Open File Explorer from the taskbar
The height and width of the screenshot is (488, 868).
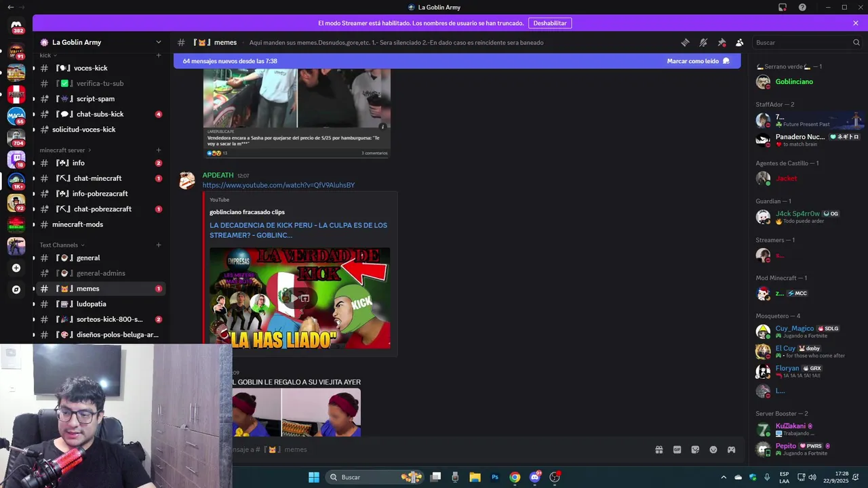click(475, 477)
